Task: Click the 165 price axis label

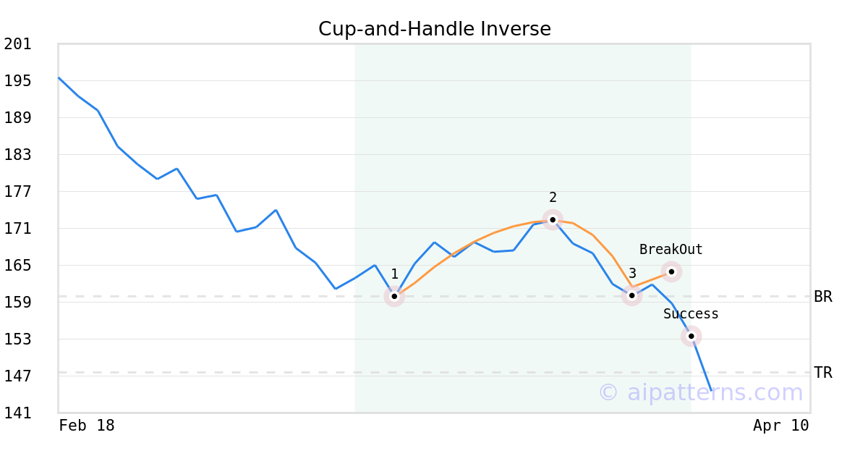Action: tap(18, 266)
